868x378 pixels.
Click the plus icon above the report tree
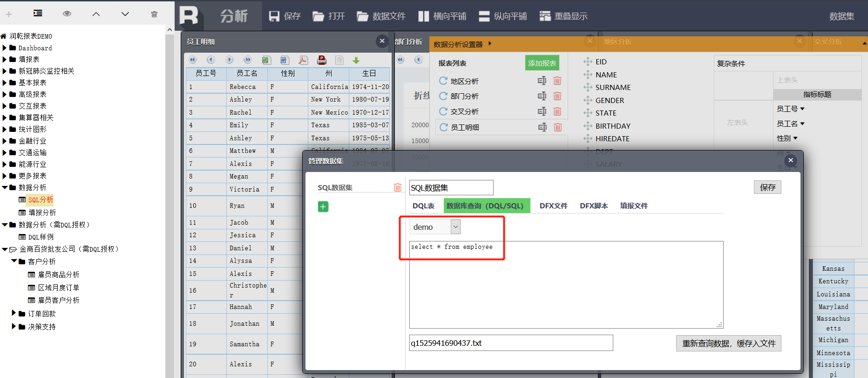tap(9, 14)
